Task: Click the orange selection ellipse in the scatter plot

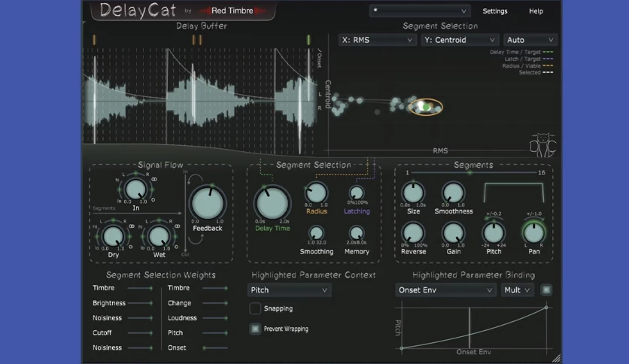Action: [426, 107]
